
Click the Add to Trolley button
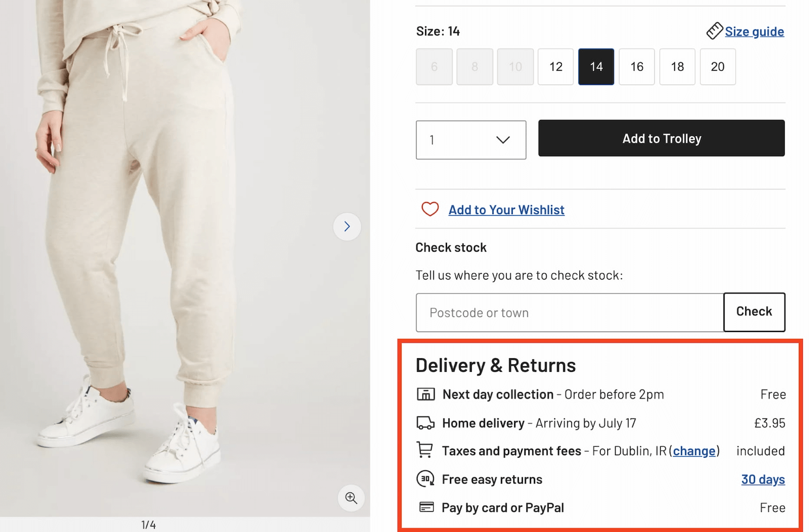coord(661,138)
